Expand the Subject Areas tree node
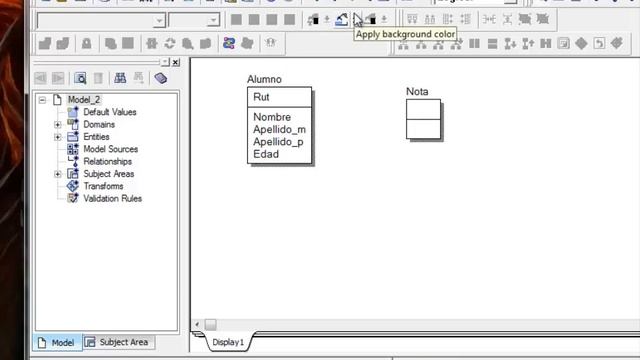 58,174
